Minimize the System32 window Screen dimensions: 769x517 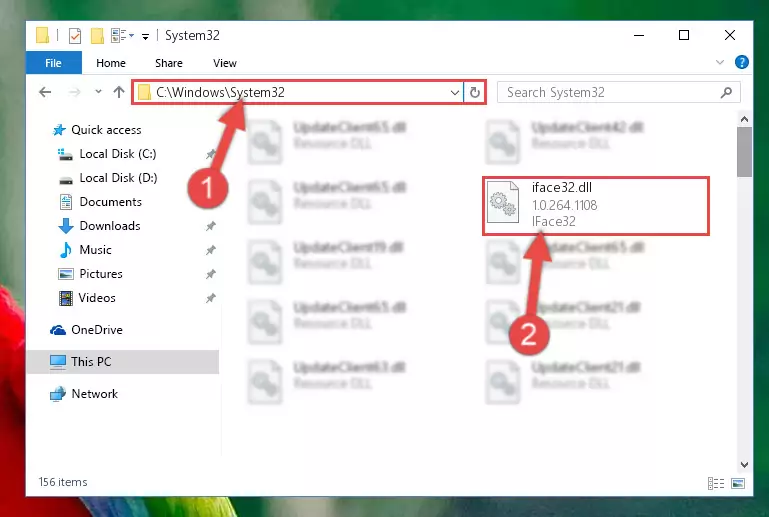click(639, 35)
